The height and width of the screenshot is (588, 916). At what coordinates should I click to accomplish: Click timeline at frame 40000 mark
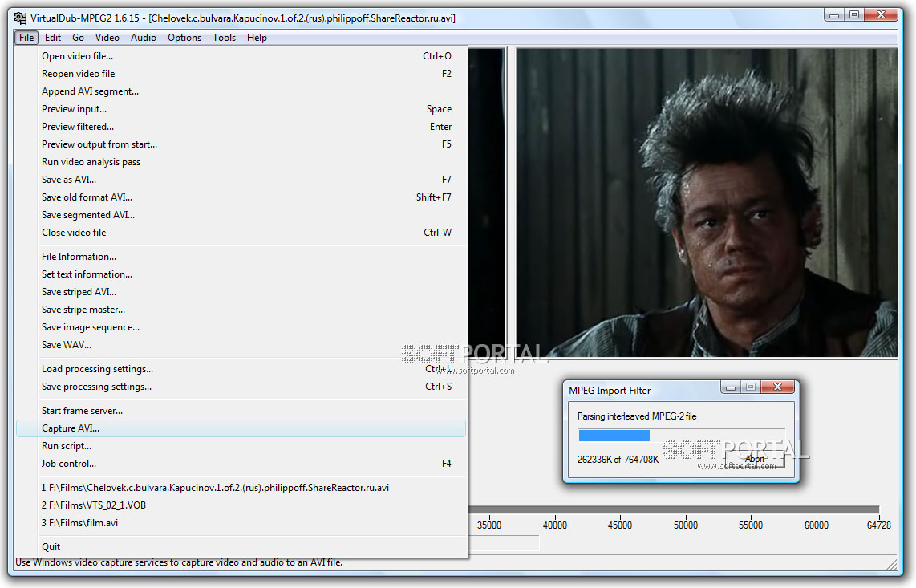[555, 525]
